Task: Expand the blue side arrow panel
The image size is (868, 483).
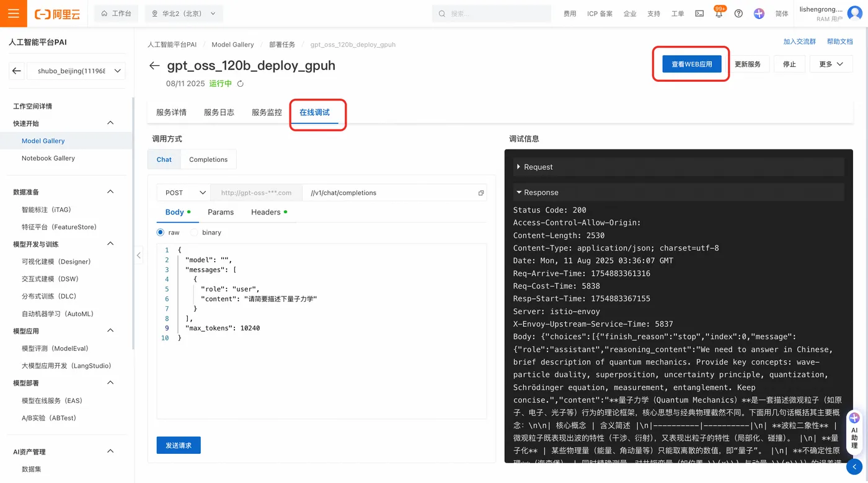Action: 855,467
